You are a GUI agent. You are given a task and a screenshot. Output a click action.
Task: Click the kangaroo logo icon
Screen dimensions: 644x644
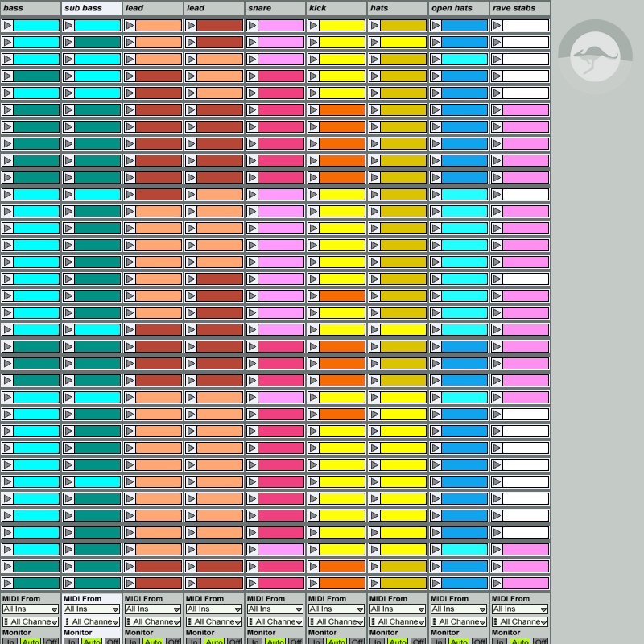(594, 58)
